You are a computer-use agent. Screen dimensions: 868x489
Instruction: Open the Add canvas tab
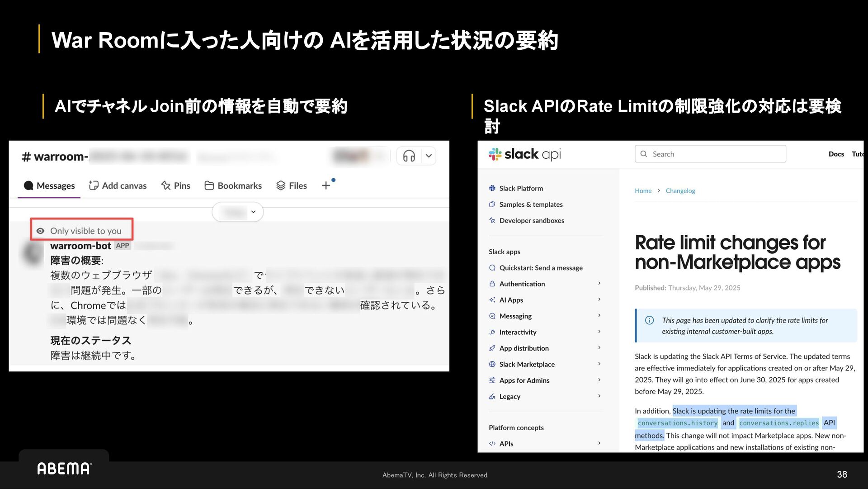pyautogui.click(x=118, y=185)
